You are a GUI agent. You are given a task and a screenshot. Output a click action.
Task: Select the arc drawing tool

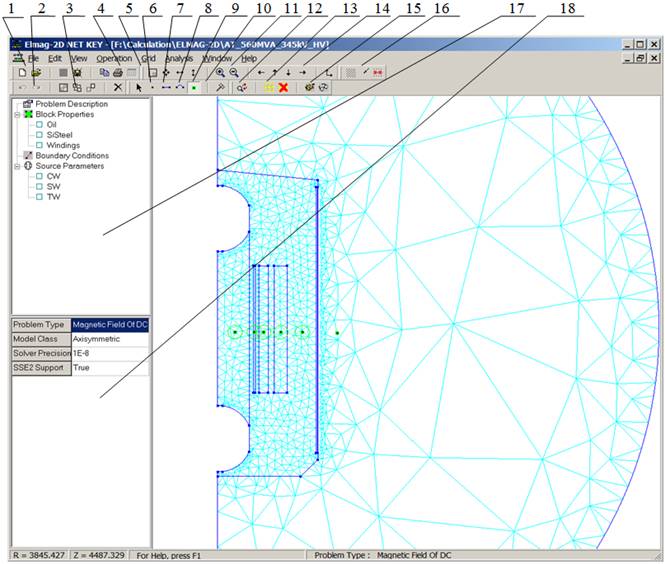180,87
